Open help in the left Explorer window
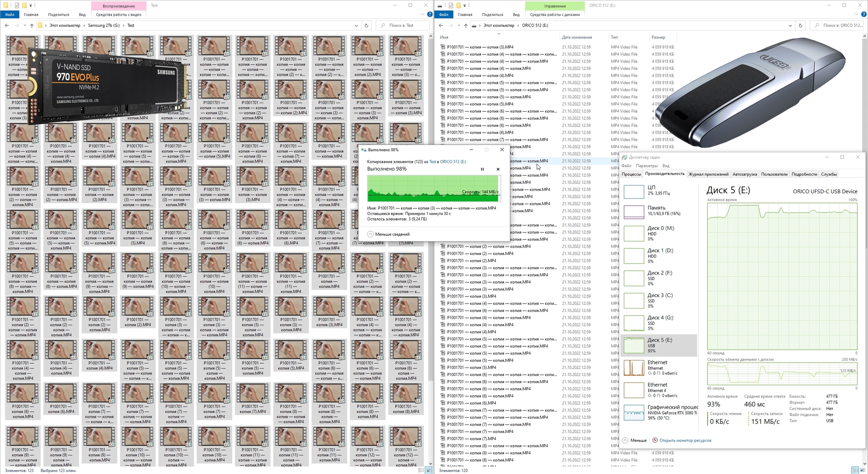This screenshot has height=474, width=868. 430,14
